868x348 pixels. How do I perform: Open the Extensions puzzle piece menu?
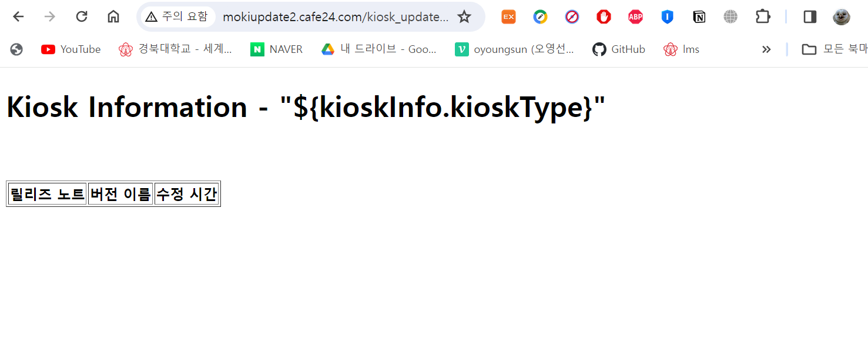[763, 16]
